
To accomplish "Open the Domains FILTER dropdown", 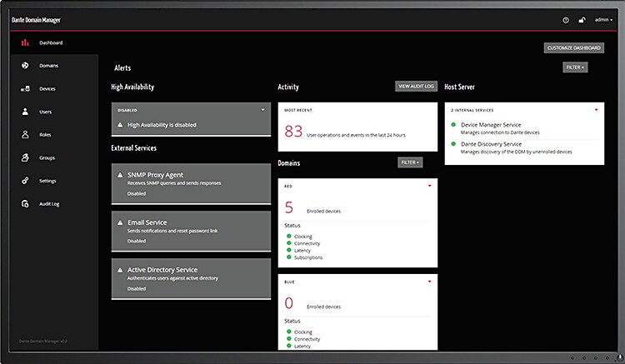I will pyautogui.click(x=410, y=162).
